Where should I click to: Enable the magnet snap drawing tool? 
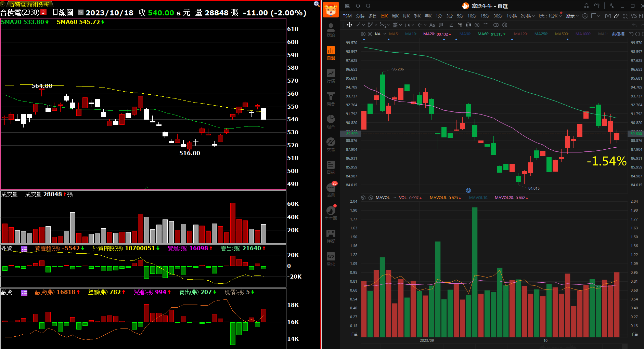click(x=460, y=25)
